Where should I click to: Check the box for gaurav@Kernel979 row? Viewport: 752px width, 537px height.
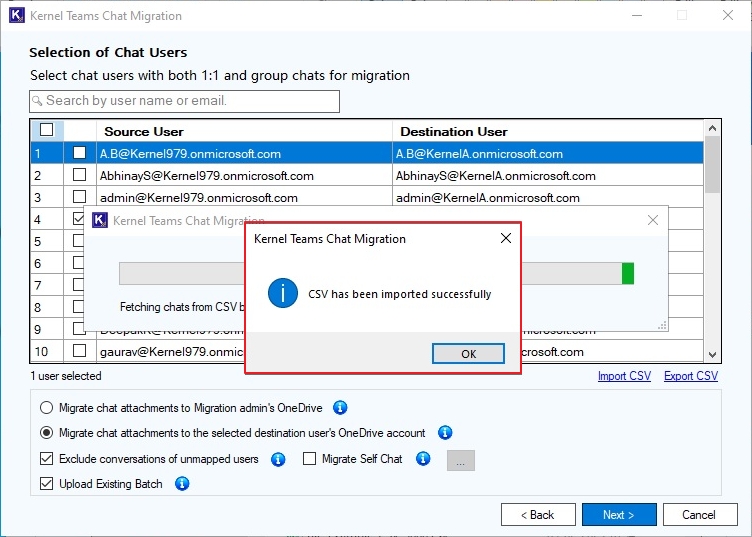pyautogui.click(x=80, y=351)
